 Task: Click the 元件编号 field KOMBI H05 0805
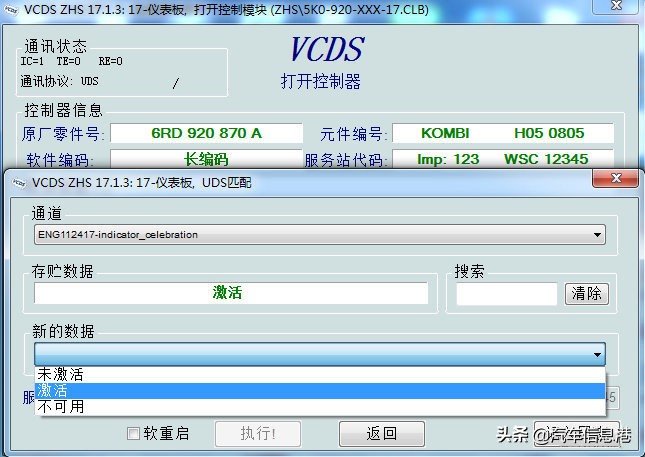(503, 133)
